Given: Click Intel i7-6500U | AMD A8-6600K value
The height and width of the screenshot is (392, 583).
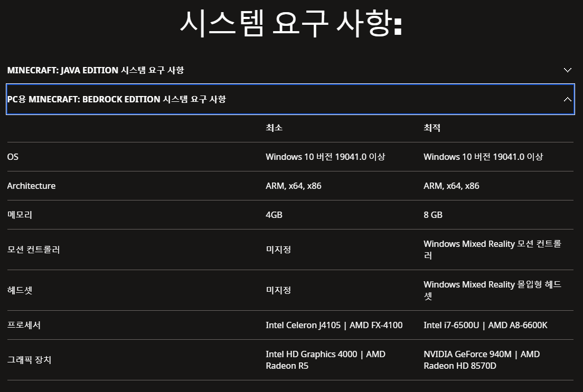Looking at the screenshot, I should (485, 325).
